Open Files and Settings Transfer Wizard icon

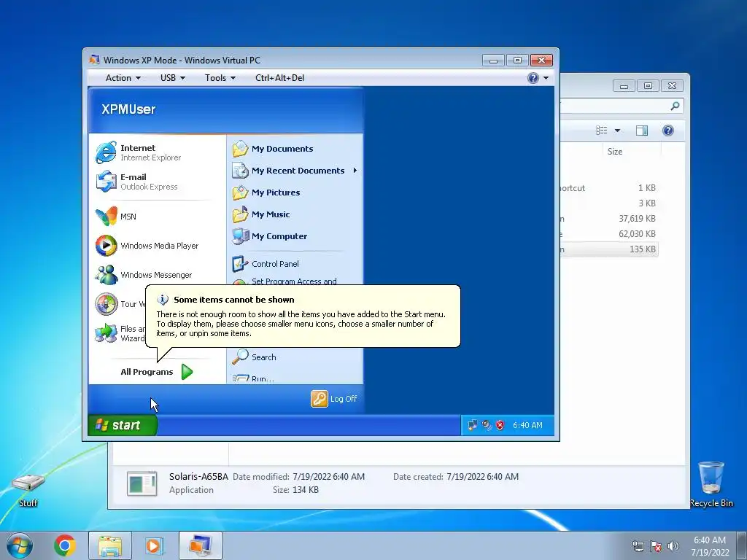(106, 332)
